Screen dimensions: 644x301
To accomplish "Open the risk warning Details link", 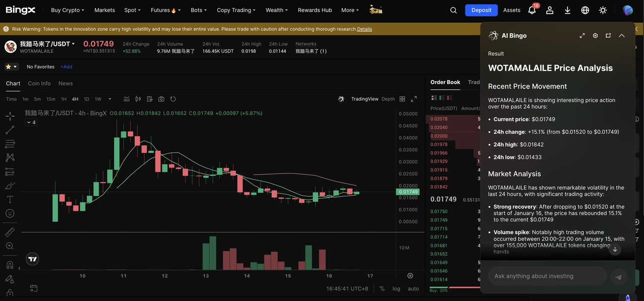I will pos(364,29).
